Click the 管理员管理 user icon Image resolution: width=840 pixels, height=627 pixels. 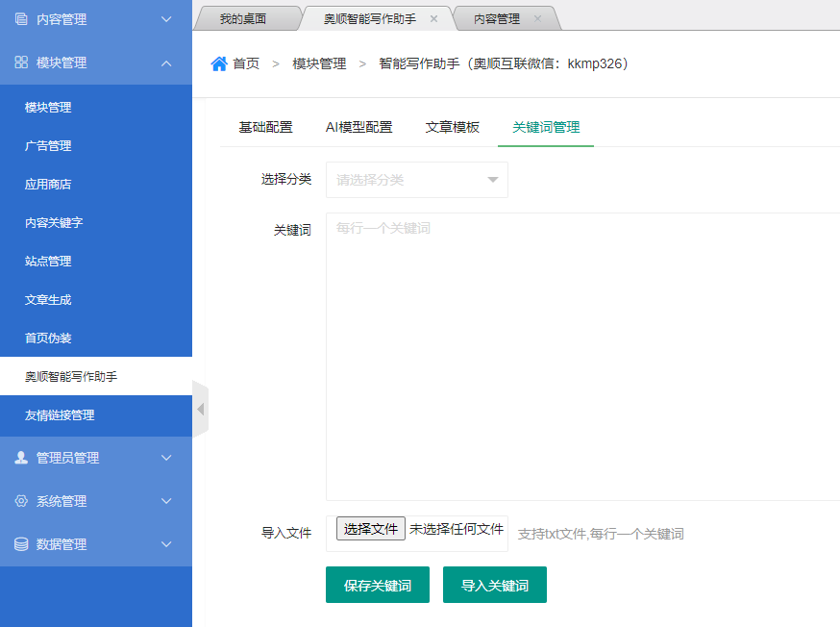(x=21, y=458)
